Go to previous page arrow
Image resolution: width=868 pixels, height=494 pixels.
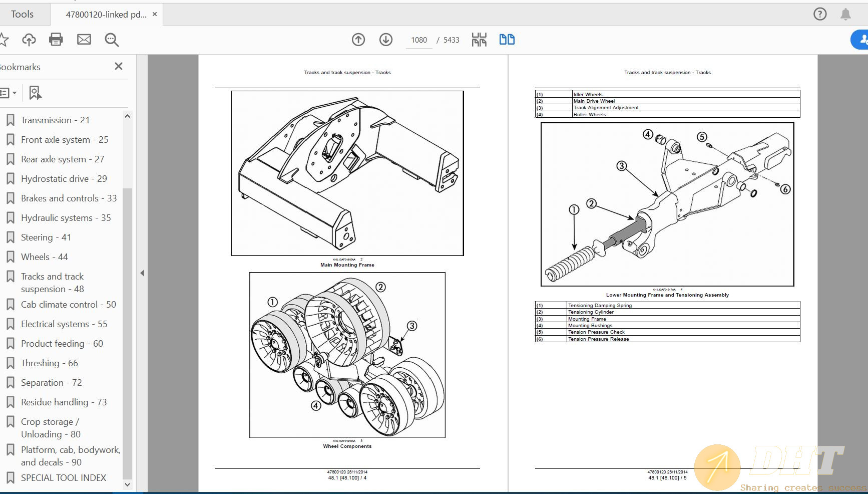(x=358, y=40)
